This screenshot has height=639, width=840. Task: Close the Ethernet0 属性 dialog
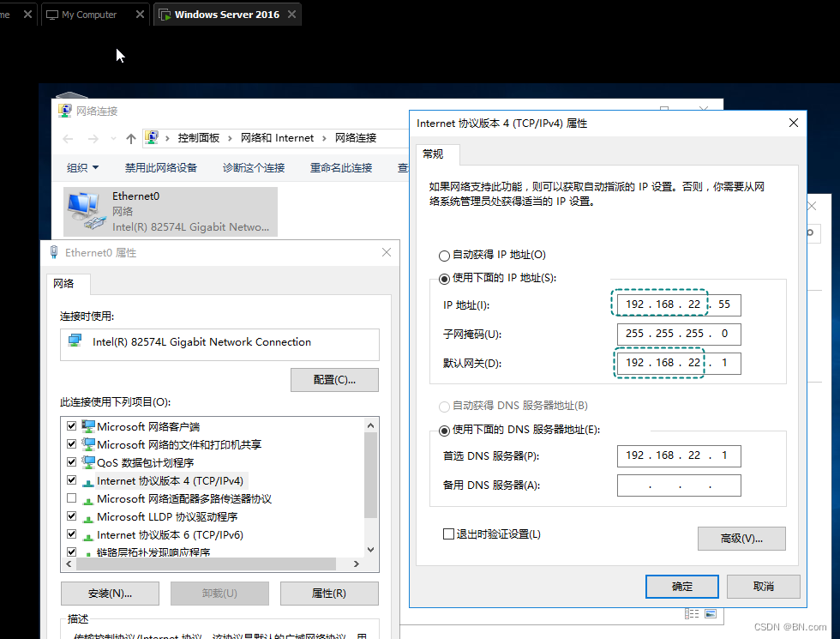pyautogui.click(x=387, y=252)
